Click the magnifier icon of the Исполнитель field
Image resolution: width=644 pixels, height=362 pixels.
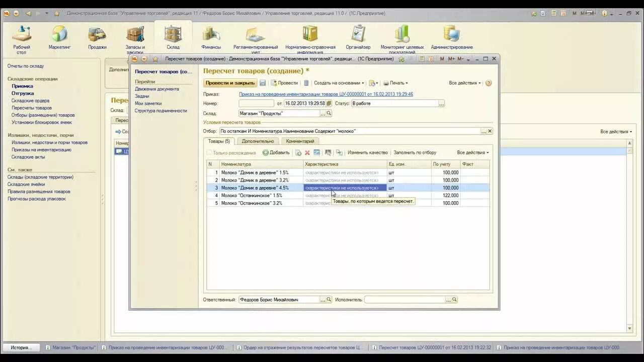[x=454, y=300]
